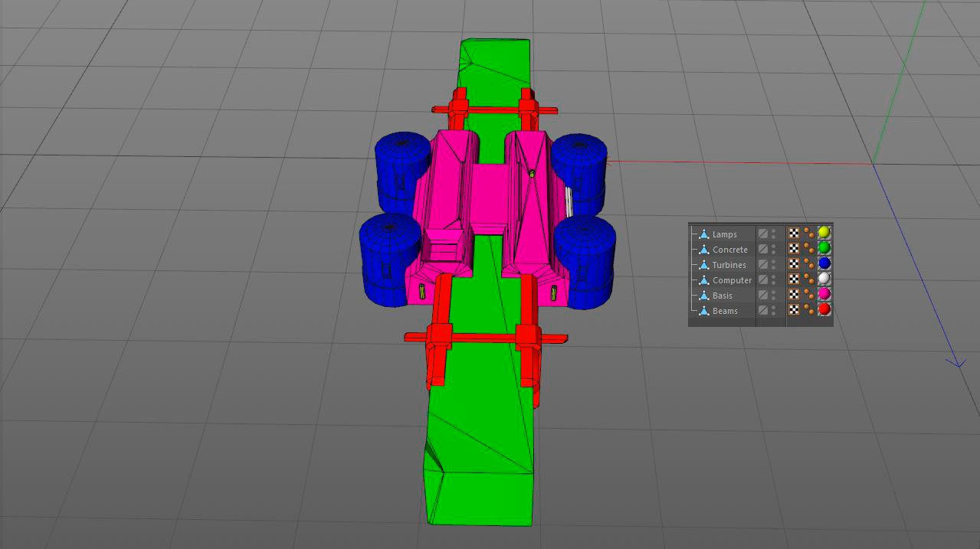Click the polygon object icon beside Basis
Screen dimensions: 980x549
tap(704, 296)
